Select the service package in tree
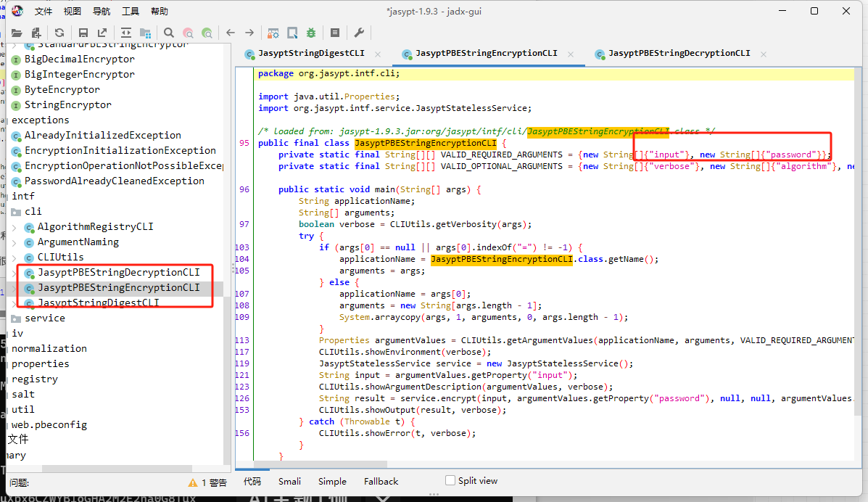Viewport: 868px width, 502px height. pyautogui.click(x=44, y=318)
